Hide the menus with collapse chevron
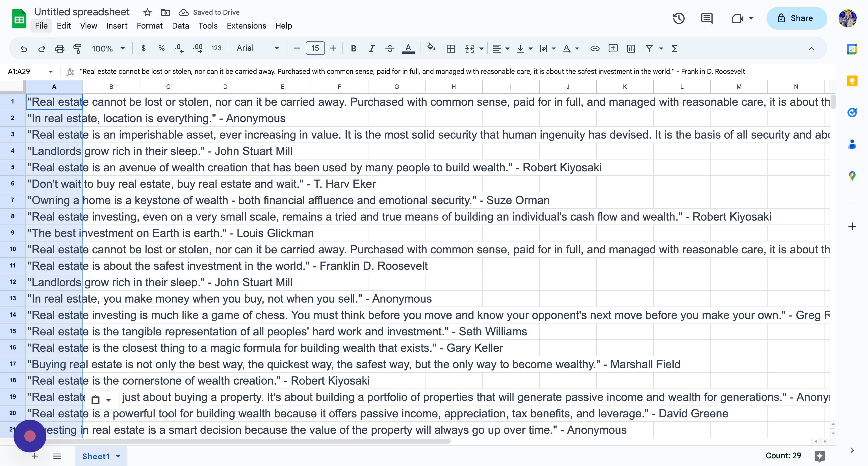The height and width of the screenshot is (466, 868). click(x=811, y=49)
